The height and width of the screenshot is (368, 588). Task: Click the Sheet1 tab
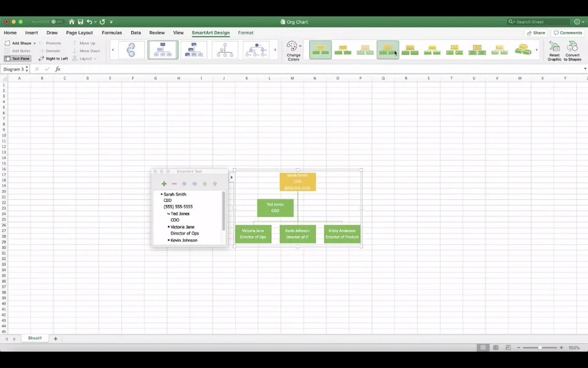coord(35,339)
